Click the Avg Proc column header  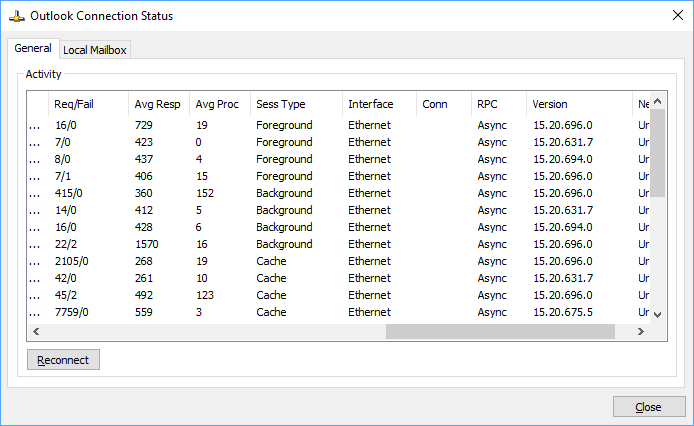pos(217,104)
